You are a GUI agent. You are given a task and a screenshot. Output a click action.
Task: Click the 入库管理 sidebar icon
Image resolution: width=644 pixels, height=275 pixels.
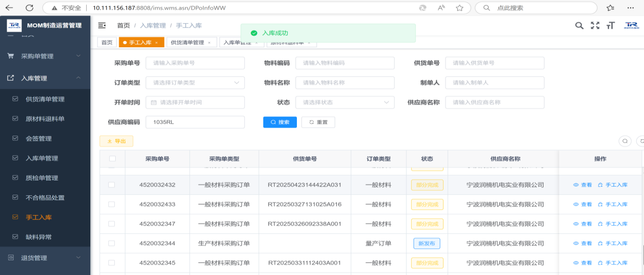[x=11, y=78]
